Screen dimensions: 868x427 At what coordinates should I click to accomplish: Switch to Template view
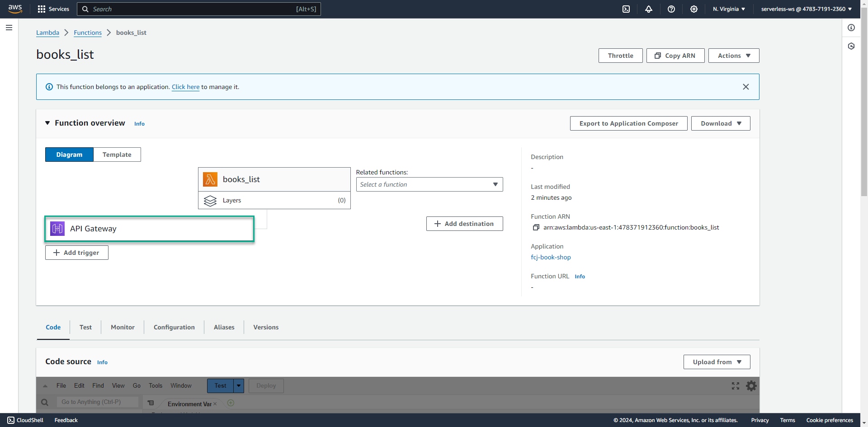tap(117, 155)
